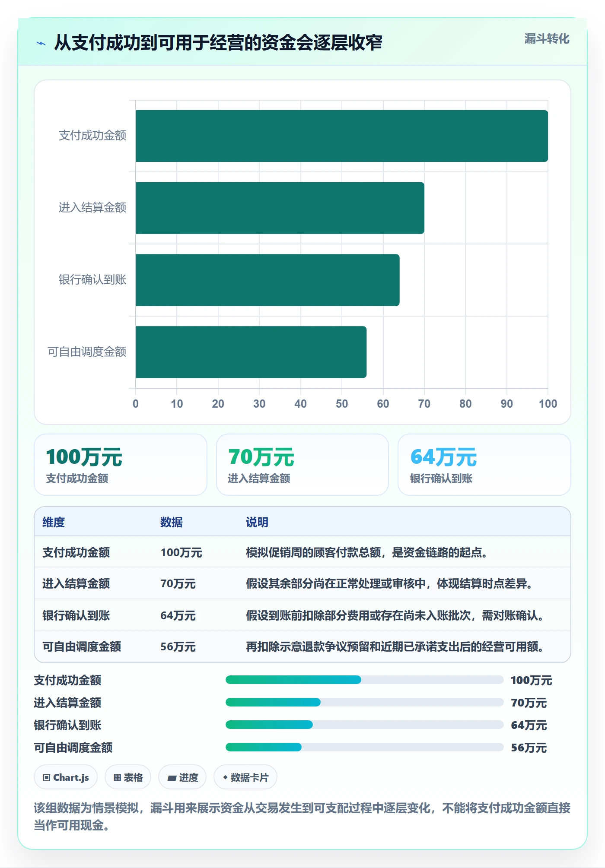Click table header 维度
Screen dimensions: 605x868
(x=54, y=522)
